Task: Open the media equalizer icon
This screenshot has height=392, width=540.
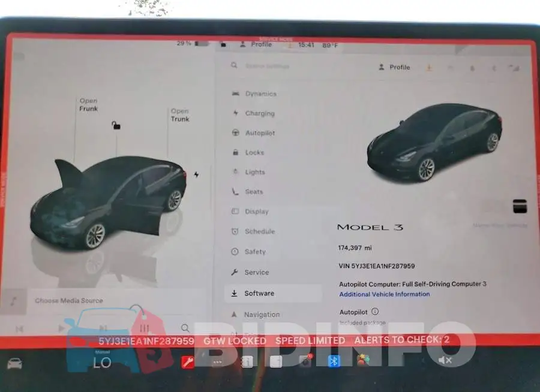Action: (144, 328)
